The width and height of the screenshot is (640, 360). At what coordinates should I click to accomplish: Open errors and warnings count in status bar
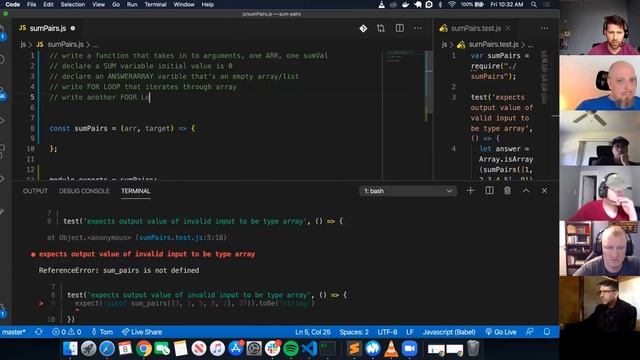point(67,332)
